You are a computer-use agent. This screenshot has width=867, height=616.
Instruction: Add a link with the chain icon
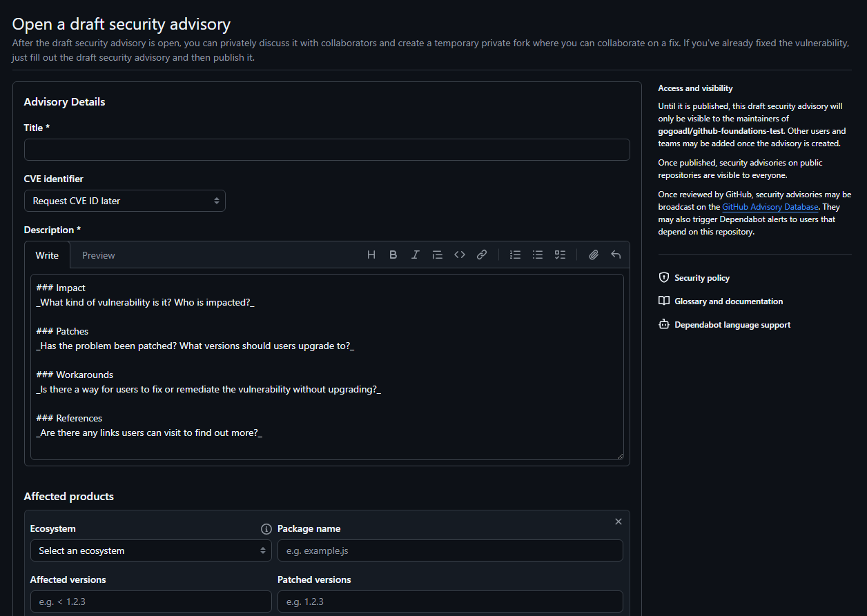(x=482, y=255)
